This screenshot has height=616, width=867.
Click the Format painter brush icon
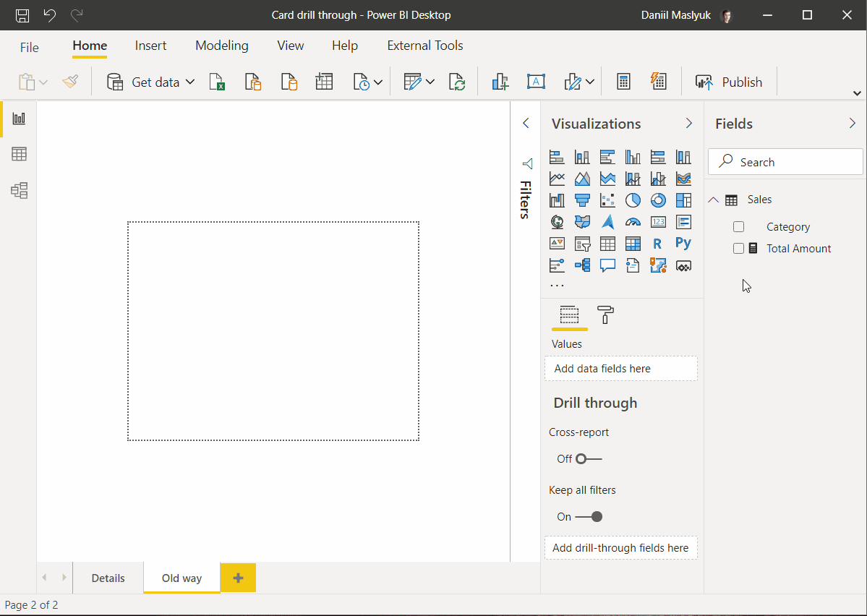[70, 82]
